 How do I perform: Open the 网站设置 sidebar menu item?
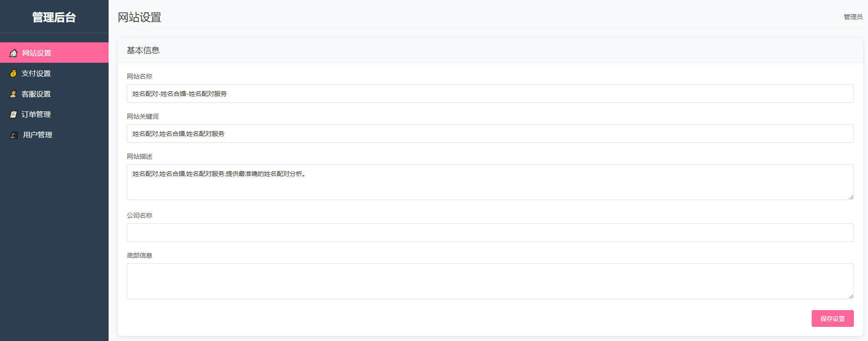pyautogui.click(x=37, y=53)
